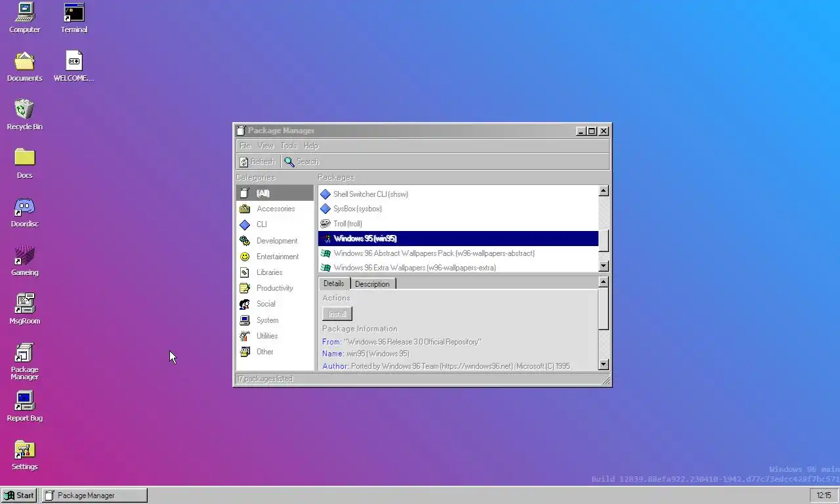
Task: Switch to the Details tab
Action: 334,283
